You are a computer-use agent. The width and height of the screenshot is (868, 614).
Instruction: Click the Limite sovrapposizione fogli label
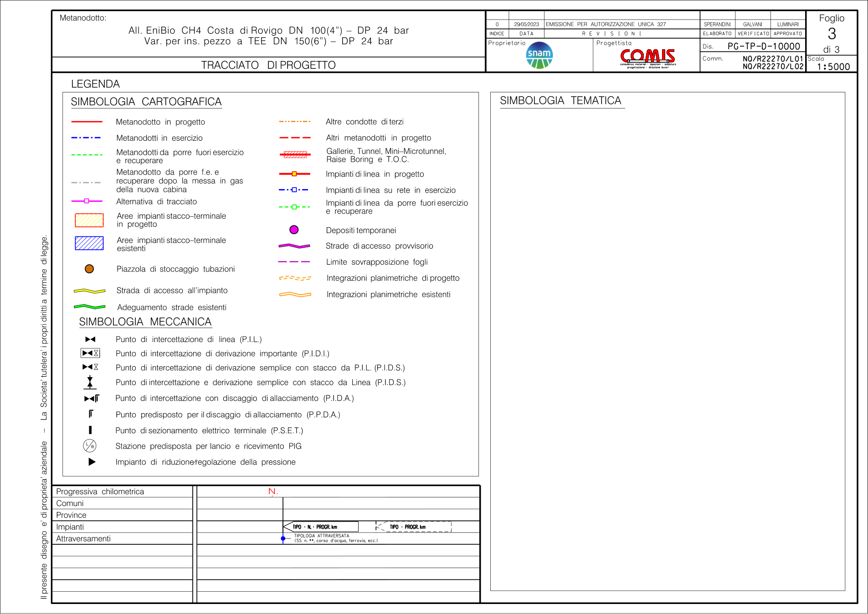pyautogui.click(x=377, y=262)
